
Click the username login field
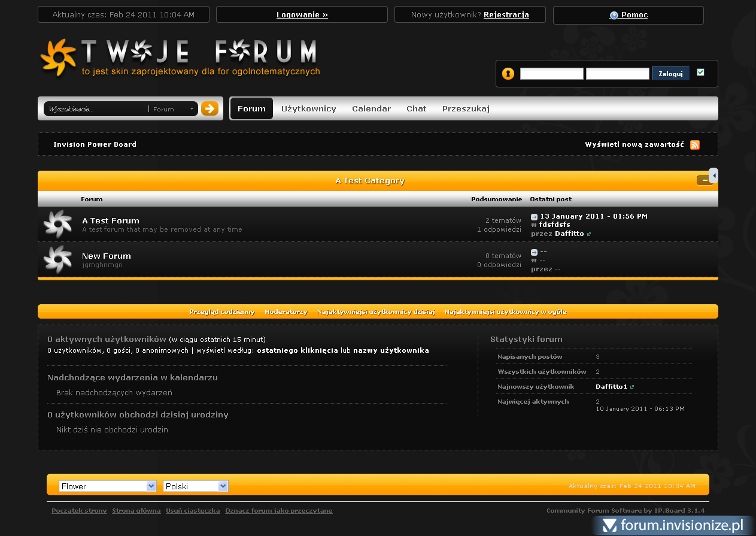coord(552,74)
